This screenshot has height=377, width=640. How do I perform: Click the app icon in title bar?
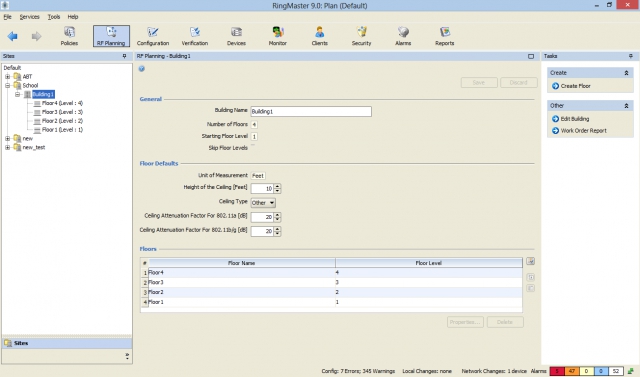pos(5,5)
